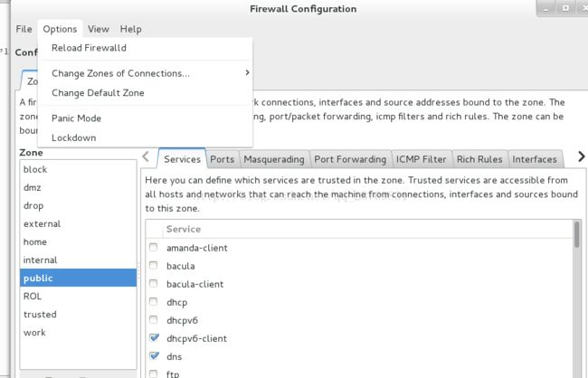Select Change Default Zone menu entry
Viewport: 588px width, 378px height.
pyautogui.click(x=145, y=93)
